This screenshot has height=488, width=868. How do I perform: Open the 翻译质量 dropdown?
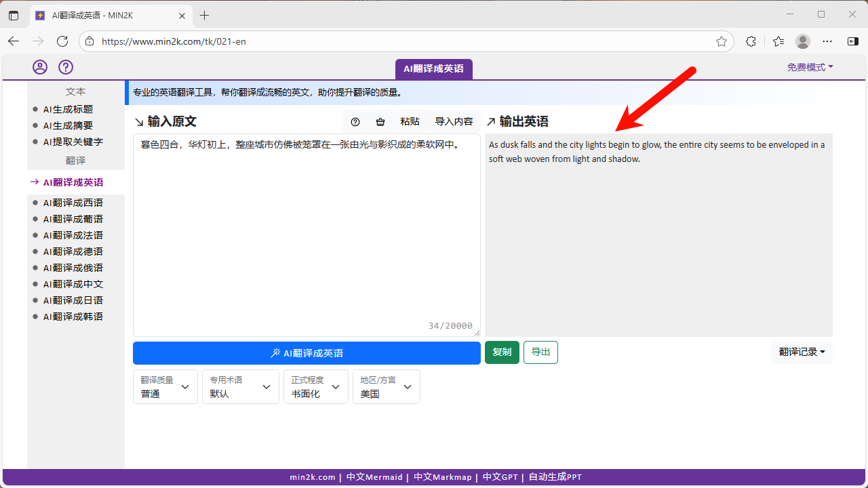click(165, 387)
